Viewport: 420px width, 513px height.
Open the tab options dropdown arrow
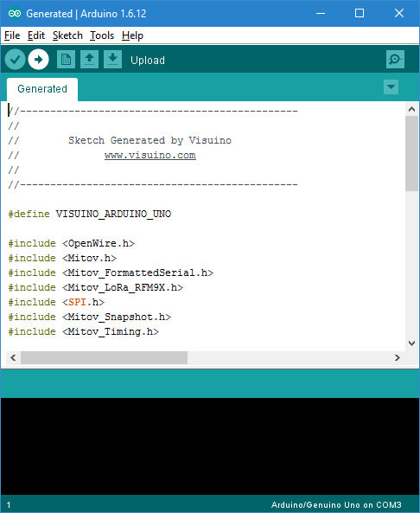391,87
